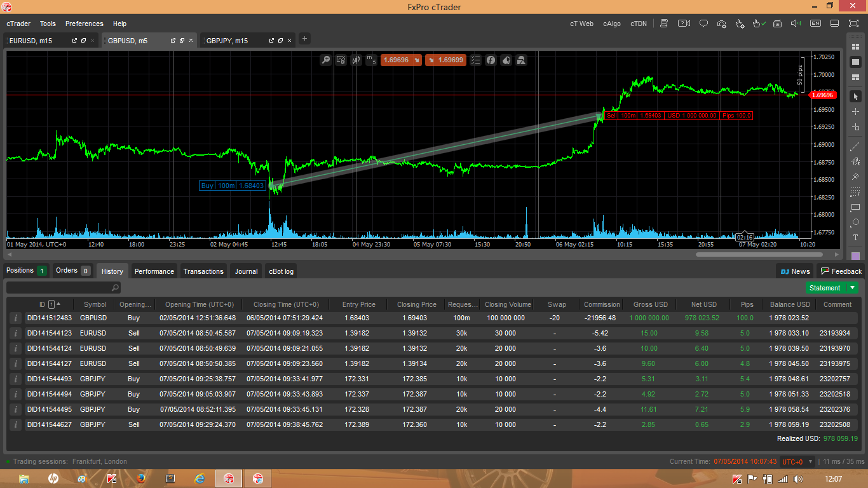Screen dimensions: 868x488
Task: Open the cTDN link
Action: 639,24
